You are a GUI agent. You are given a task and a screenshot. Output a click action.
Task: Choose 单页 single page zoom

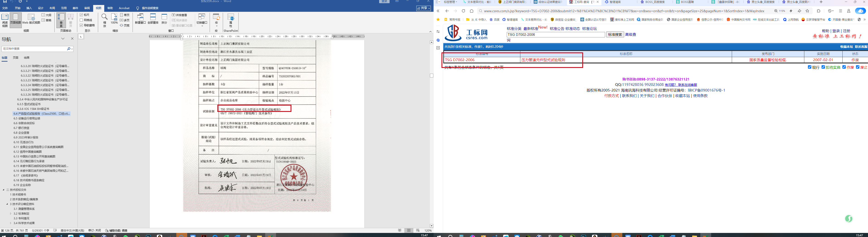click(125, 15)
